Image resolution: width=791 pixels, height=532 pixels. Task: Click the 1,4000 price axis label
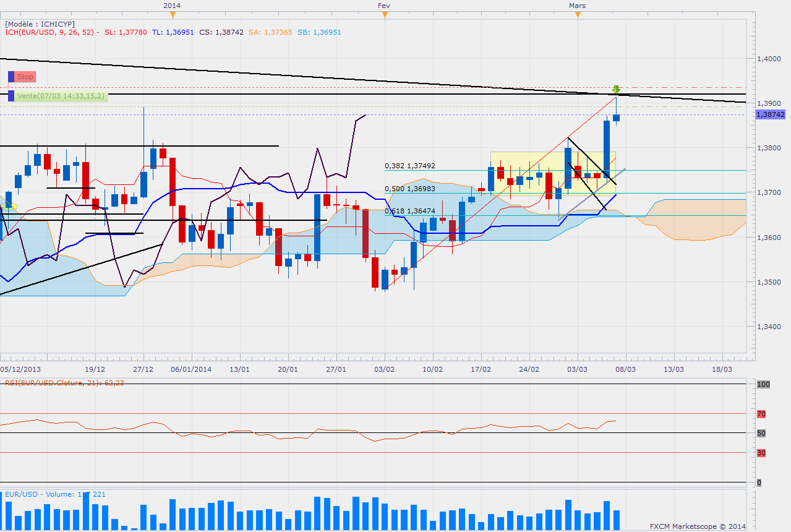pos(769,59)
